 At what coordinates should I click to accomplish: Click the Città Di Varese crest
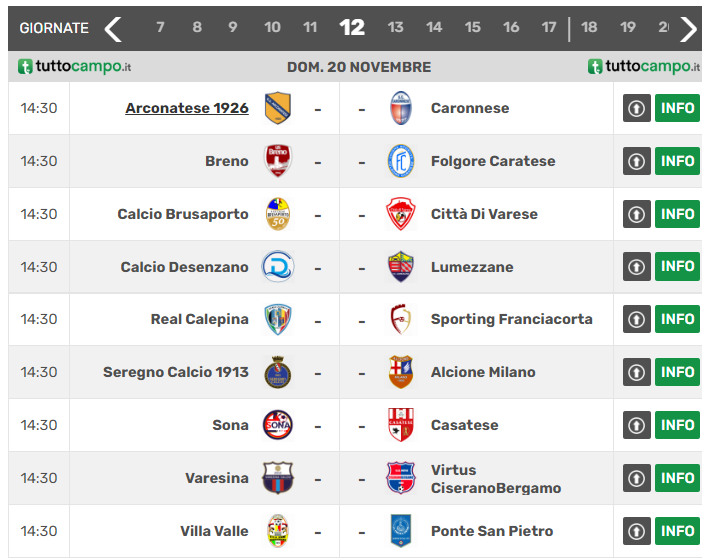(400, 214)
